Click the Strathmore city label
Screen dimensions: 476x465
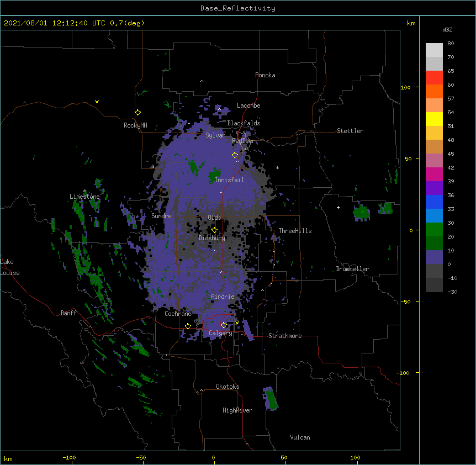[285, 336]
